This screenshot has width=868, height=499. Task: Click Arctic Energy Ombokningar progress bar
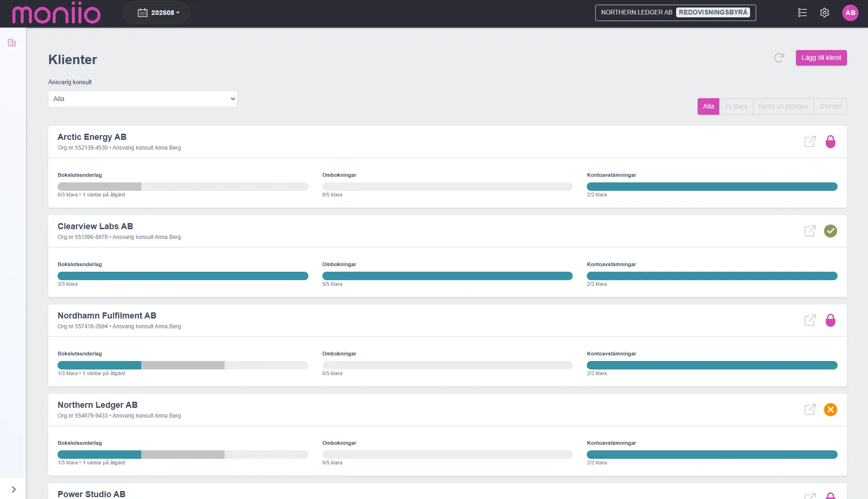click(447, 187)
